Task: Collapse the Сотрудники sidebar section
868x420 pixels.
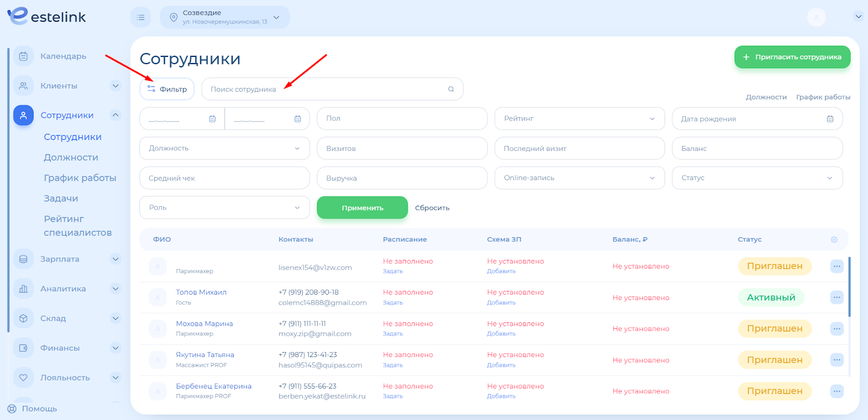Action: click(x=115, y=115)
